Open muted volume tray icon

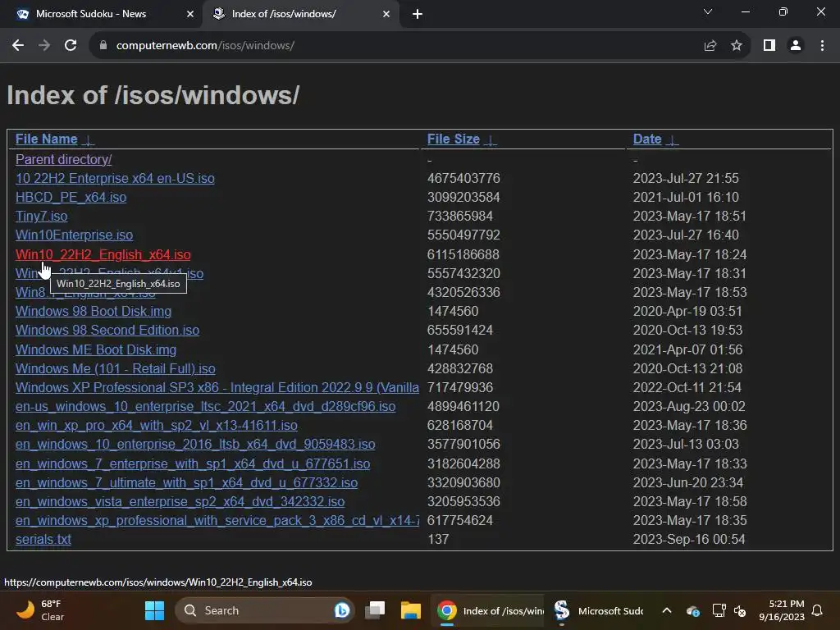point(741,610)
